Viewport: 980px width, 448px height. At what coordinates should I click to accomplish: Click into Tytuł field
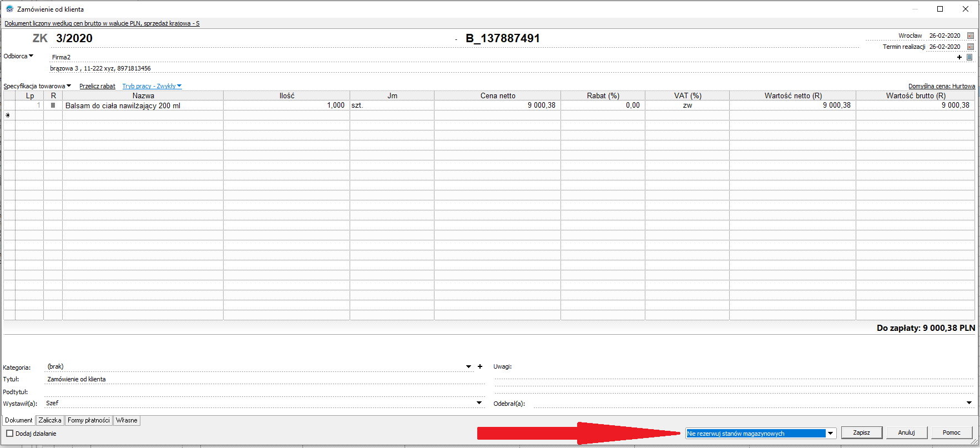[x=264, y=379]
